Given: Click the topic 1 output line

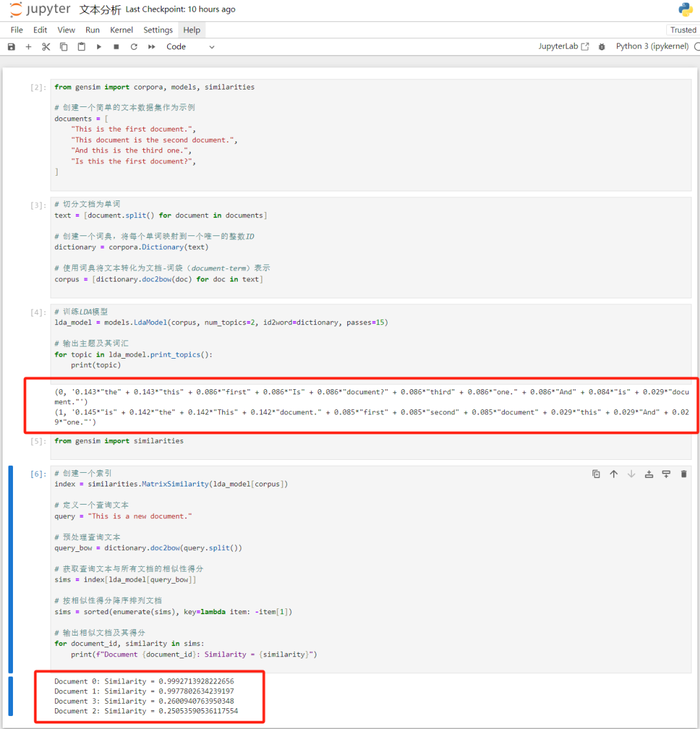Looking at the screenshot, I should click(371, 417).
